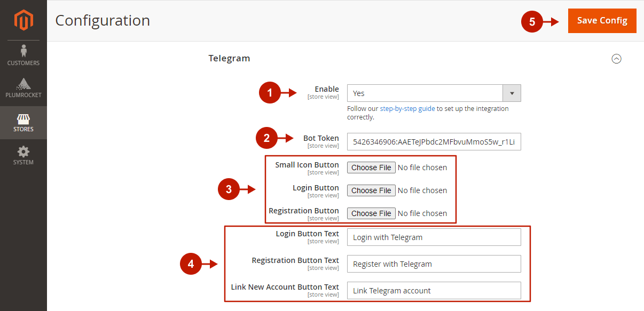Image resolution: width=644 pixels, height=311 pixels.
Task: Open the Enable dropdown arrow
Action: coord(512,93)
